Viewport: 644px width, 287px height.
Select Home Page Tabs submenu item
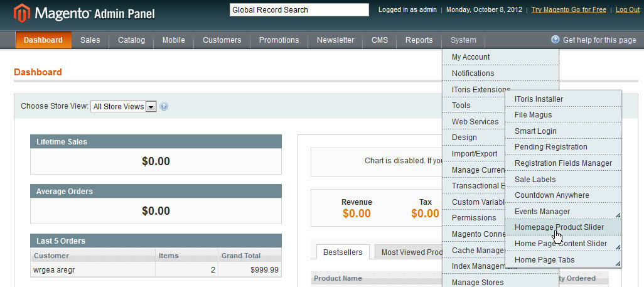pos(564,260)
